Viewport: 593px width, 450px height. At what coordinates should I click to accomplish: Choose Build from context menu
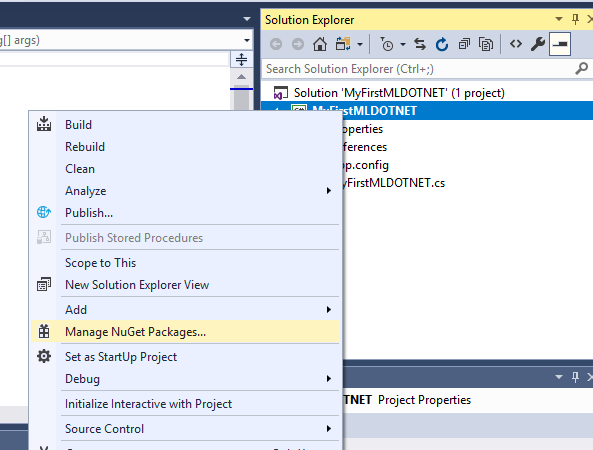(185, 125)
